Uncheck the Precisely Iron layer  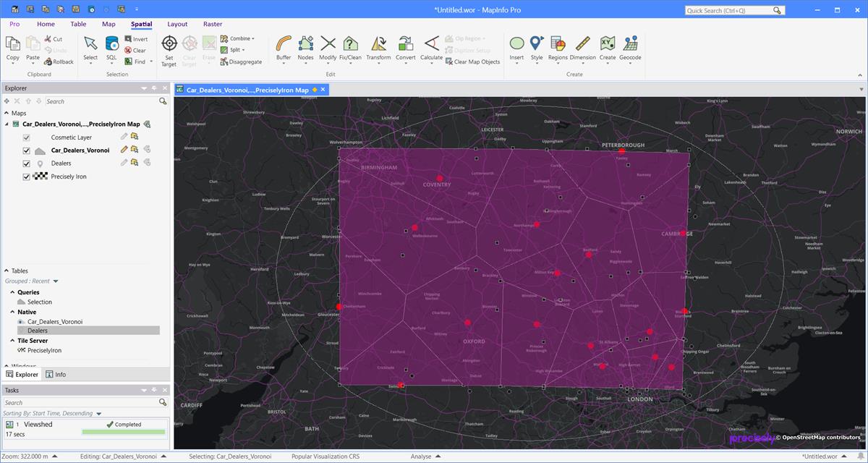click(26, 176)
